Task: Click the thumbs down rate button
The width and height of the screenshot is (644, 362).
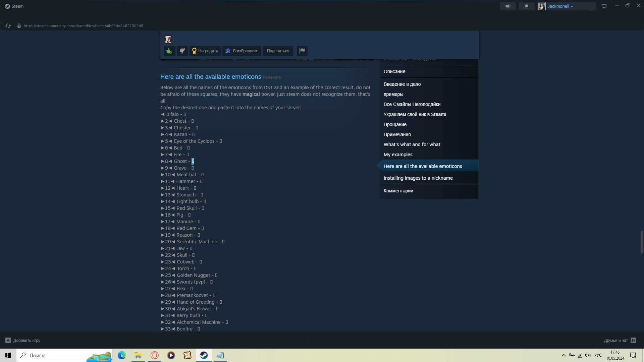Action: 182,51
